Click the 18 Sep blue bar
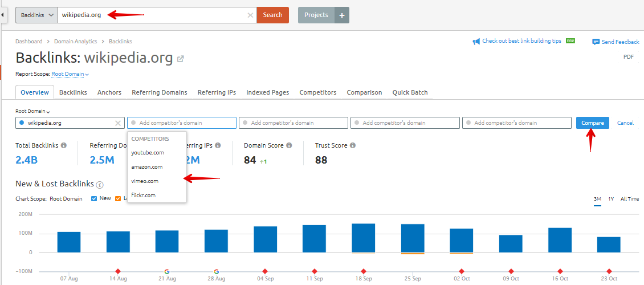The height and width of the screenshot is (285, 644). 364,238
